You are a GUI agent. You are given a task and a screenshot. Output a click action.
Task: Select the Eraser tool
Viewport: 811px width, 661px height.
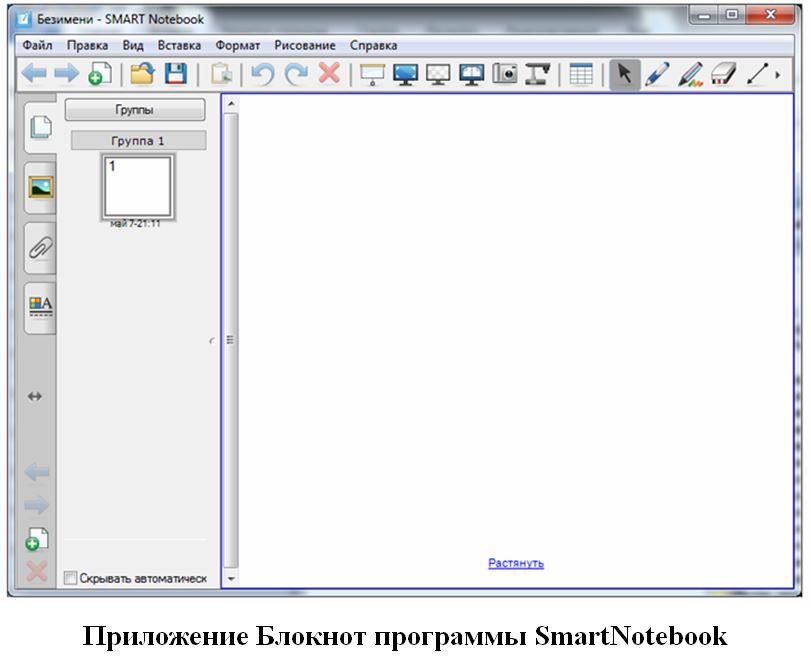click(724, 73)
